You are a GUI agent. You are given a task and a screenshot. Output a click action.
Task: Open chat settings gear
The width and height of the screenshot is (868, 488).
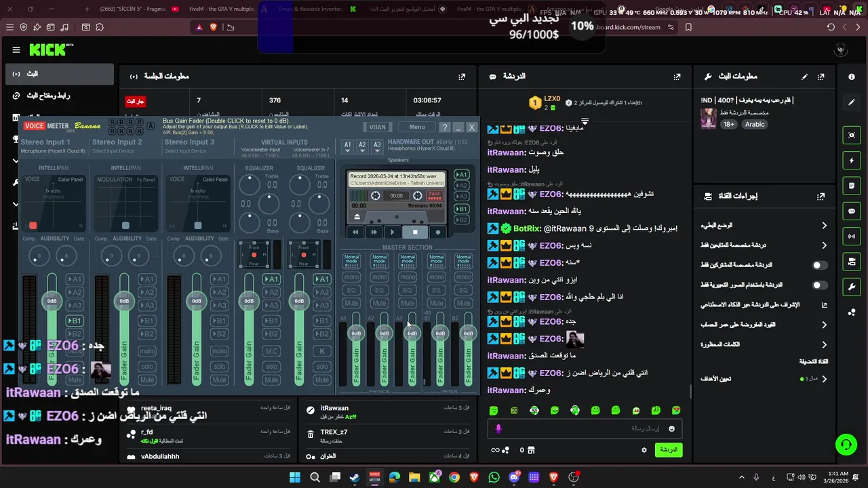tap(644, 449)
